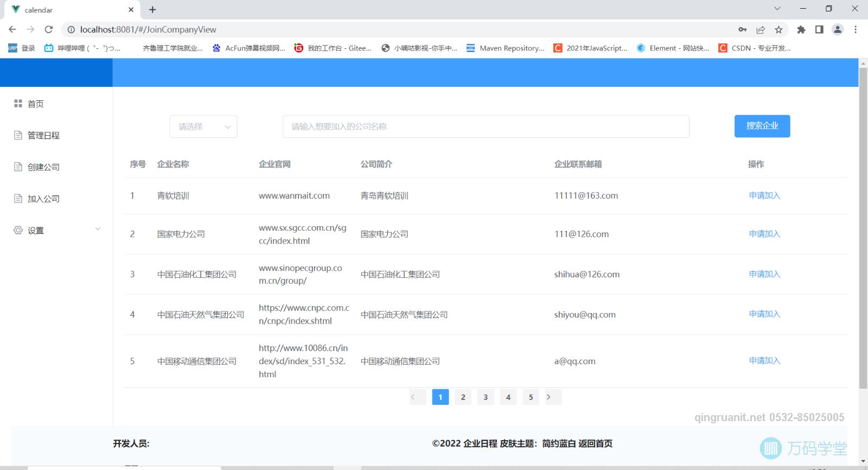Screen dimensions: 868x470
Task: Click the 返回首页 footer link
Action: (x=595, y=443)
